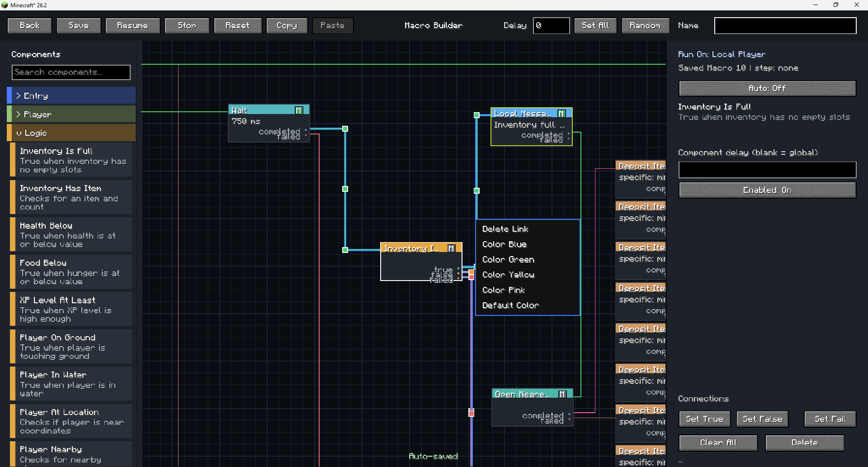Click the Clear All connections button
The height and width of the screenshot is (467, 868).
[x=718, y=443]
